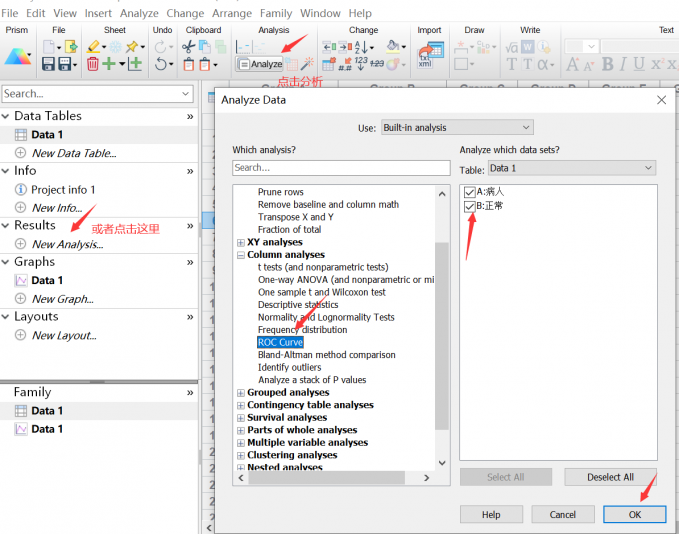Toggle Underline text formatting

click(x=639, y=64)
